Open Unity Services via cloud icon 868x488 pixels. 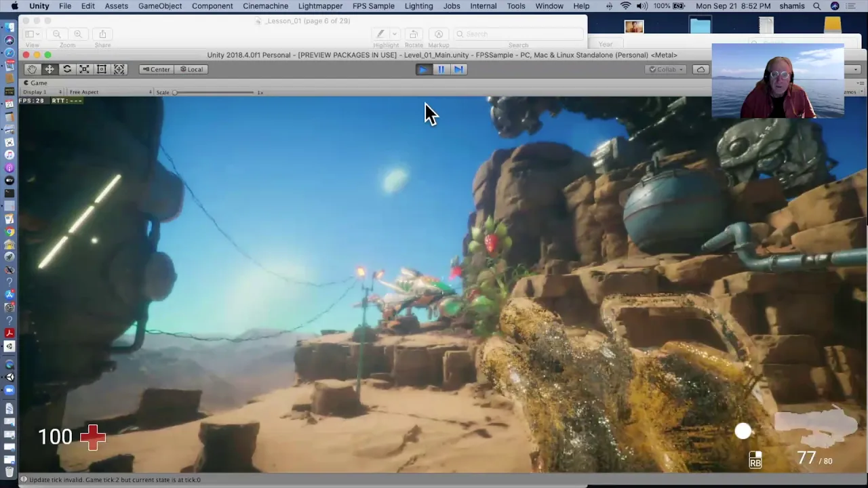701,69
